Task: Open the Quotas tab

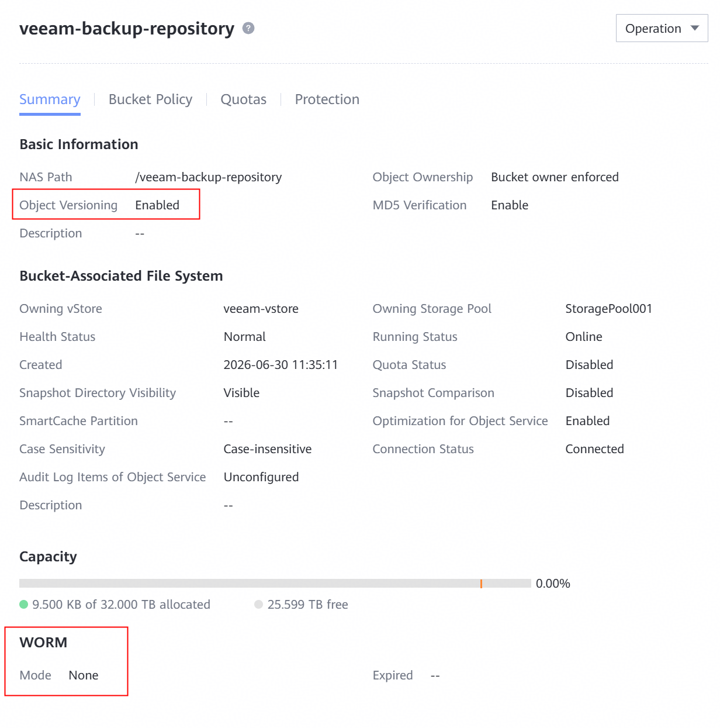Action: 243,99
